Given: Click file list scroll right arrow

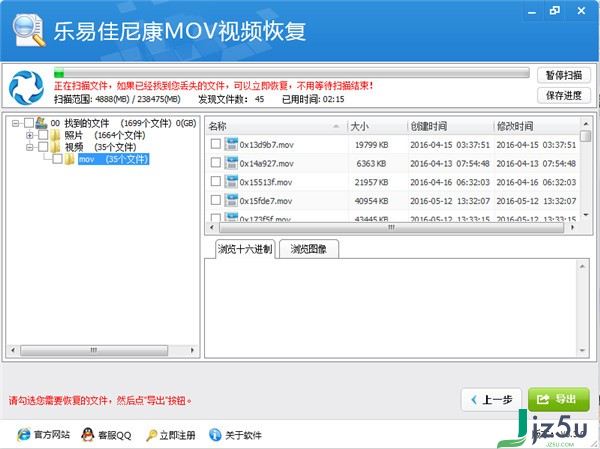Looking at the screenshot, I should tap(572, 227).
